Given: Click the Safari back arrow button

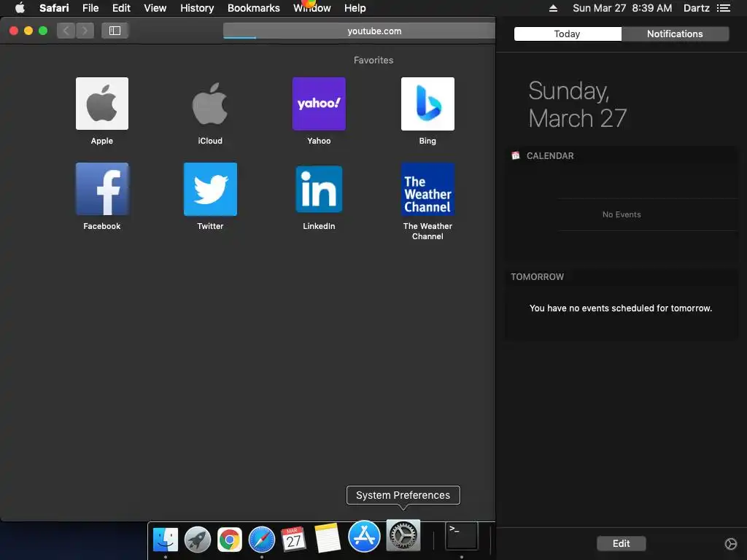Looking at the screenshot, I should 66,31.
